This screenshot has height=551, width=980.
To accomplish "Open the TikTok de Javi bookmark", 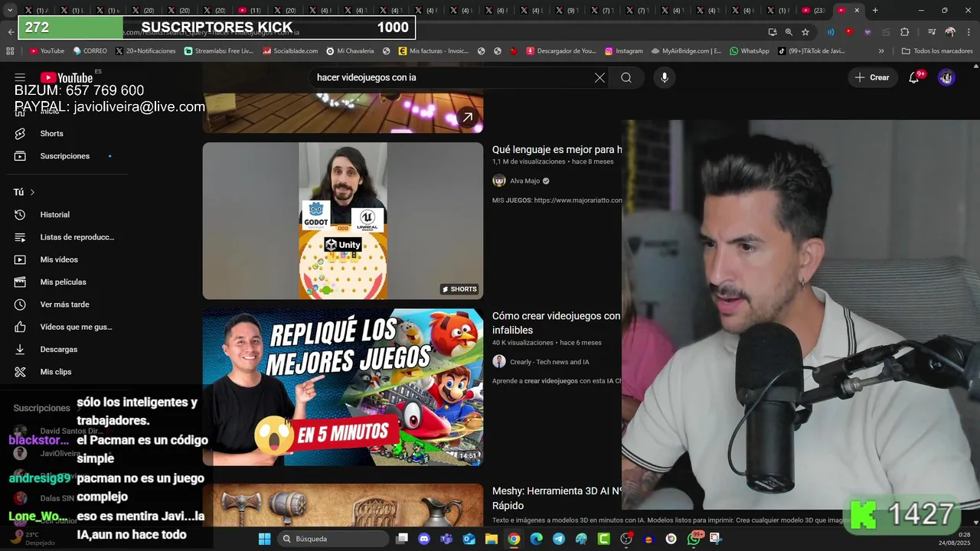I will (811, 51).
